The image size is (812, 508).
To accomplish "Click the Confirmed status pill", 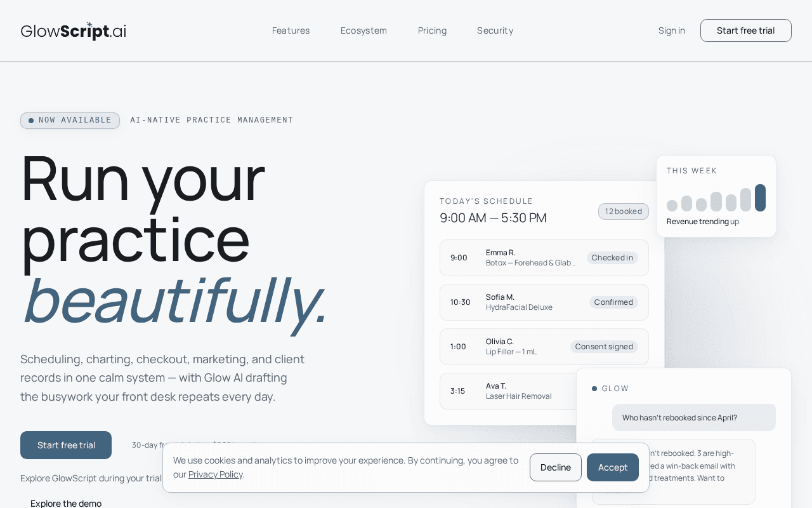I will (613, 302).
